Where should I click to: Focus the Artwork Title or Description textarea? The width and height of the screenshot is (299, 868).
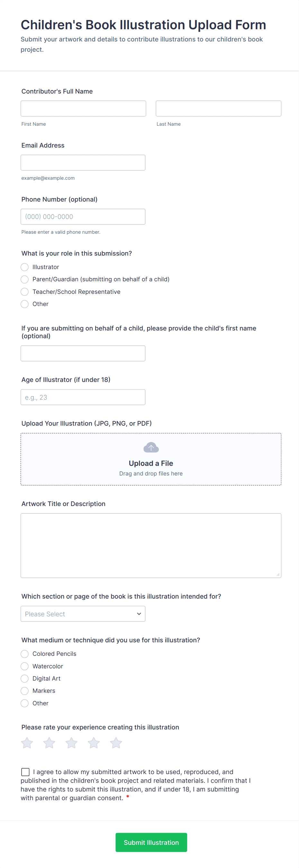[x=151, y=545]
